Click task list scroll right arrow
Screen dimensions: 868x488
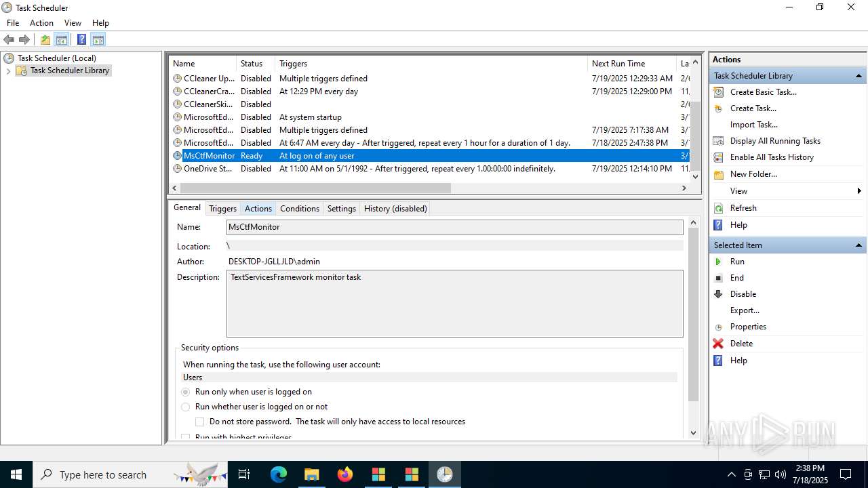coord(684,188)
